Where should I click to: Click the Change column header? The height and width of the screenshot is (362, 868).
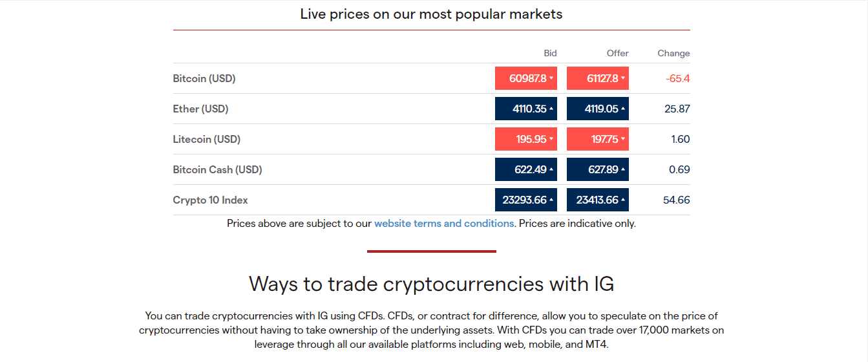(673, 53)
